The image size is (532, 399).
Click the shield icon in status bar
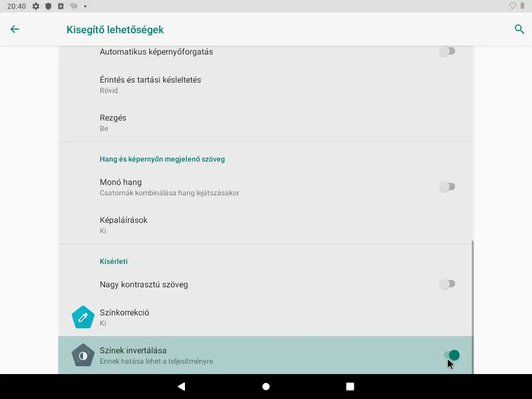click(x=48, y=6)
